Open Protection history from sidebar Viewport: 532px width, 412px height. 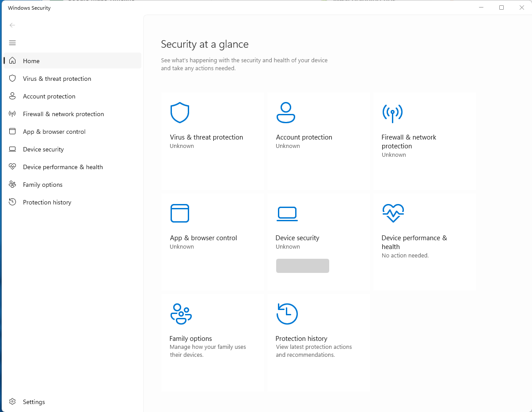coord(72,202)
